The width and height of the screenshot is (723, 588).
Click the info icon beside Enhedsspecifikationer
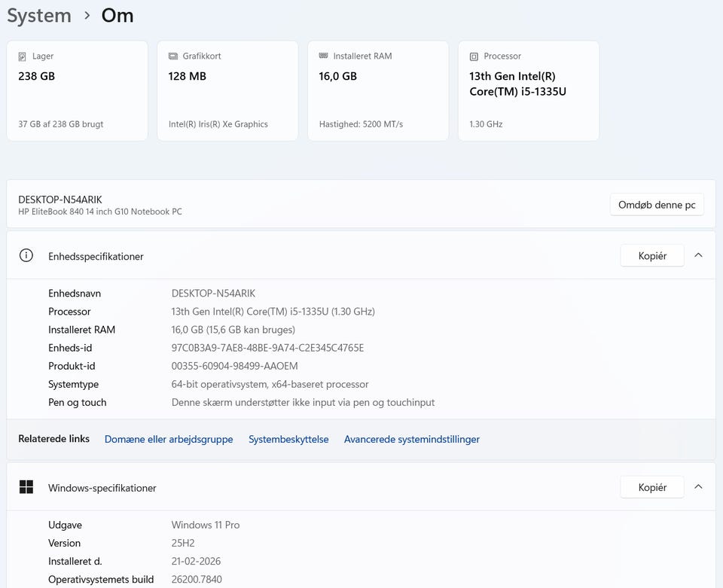click(26, 256)
